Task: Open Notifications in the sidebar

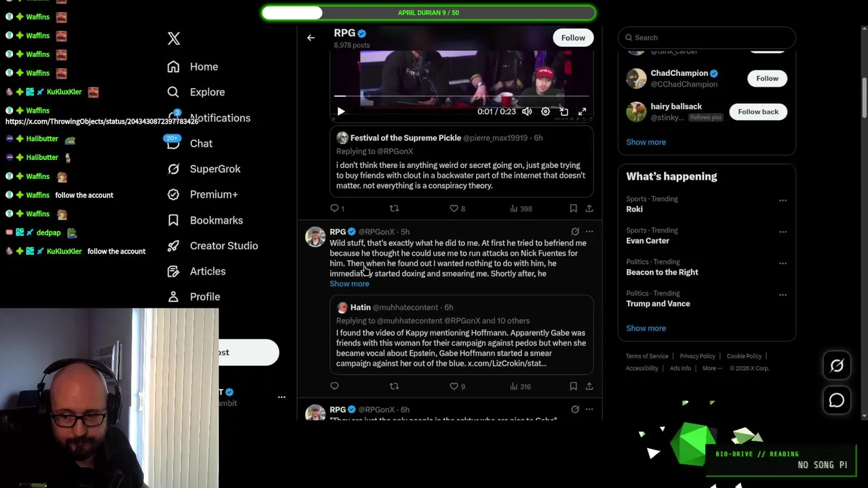Action: coord(209,117)
